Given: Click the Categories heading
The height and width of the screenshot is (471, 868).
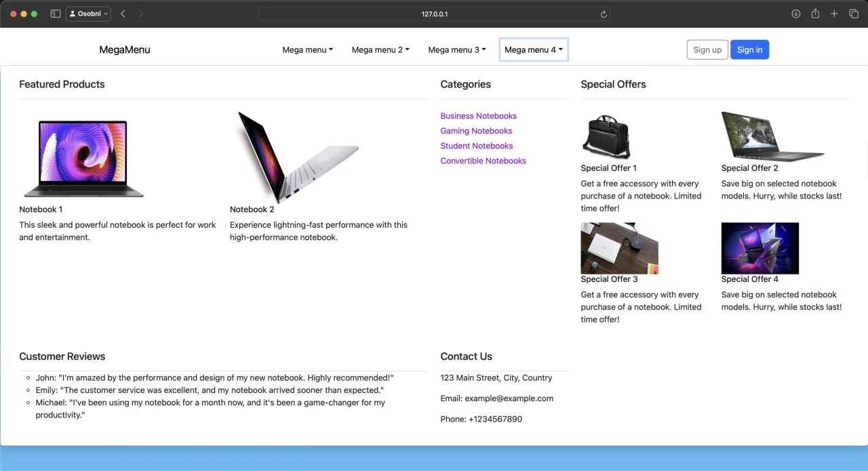Looking at the screenshot, I should click(x=466, y=84).
